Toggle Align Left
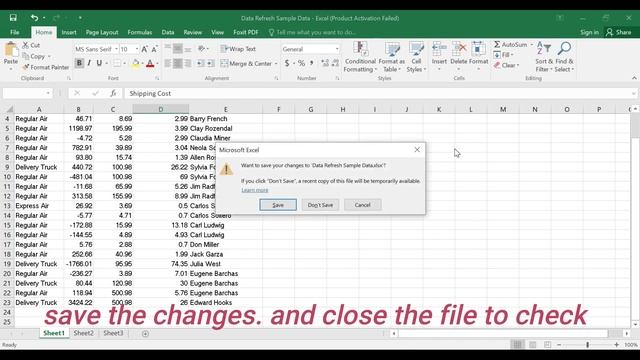The height and width of the screenshot is (360, 640). 168,63
